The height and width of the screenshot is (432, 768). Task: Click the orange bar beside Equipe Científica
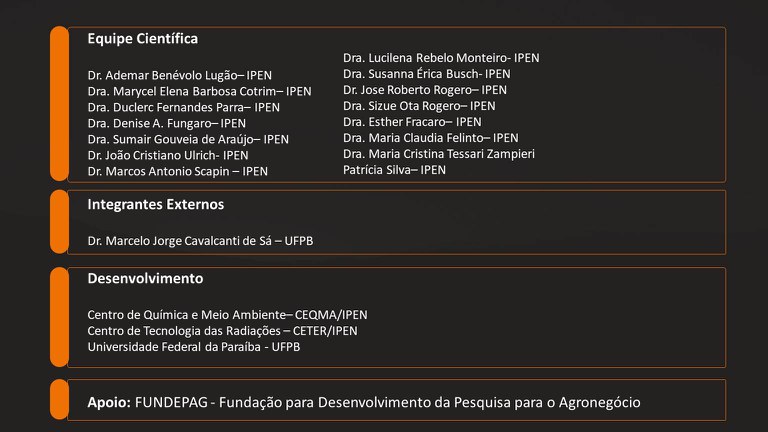[x=59, y=103]
